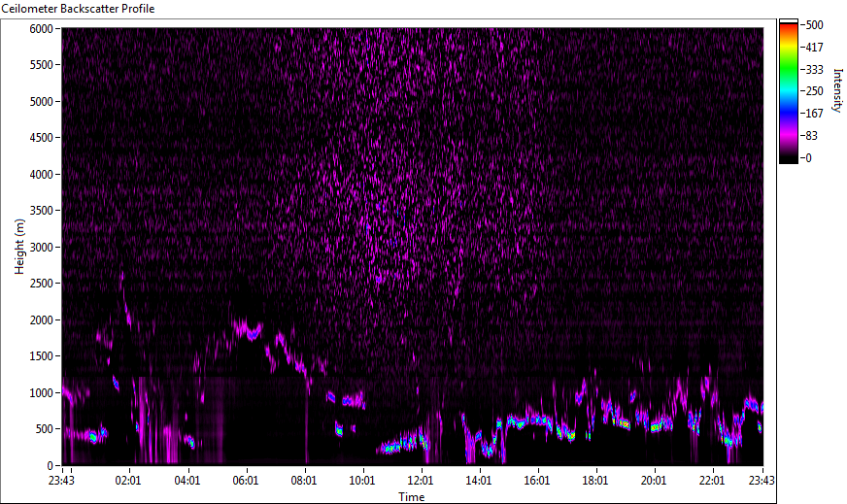
Task: Select the 1500 height axis value
Action: [x=41, y=356]
